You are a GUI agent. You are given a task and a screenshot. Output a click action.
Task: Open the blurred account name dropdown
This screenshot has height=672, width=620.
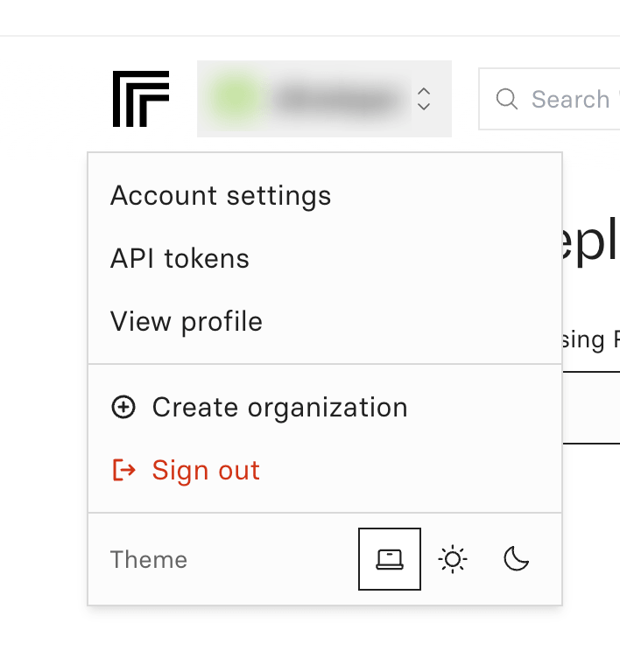point(324,99)
